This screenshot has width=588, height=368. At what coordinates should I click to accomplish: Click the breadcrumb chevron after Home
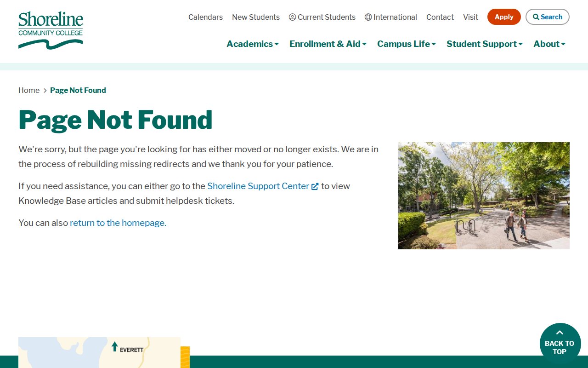pyautogui.click(x=45, y=91)
